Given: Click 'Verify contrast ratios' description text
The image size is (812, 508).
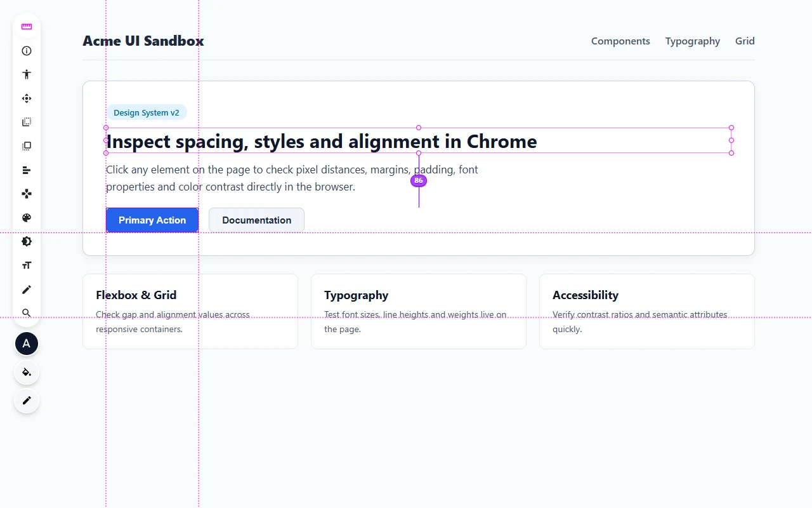Looking at the screenshot, I should pos(639,322).
